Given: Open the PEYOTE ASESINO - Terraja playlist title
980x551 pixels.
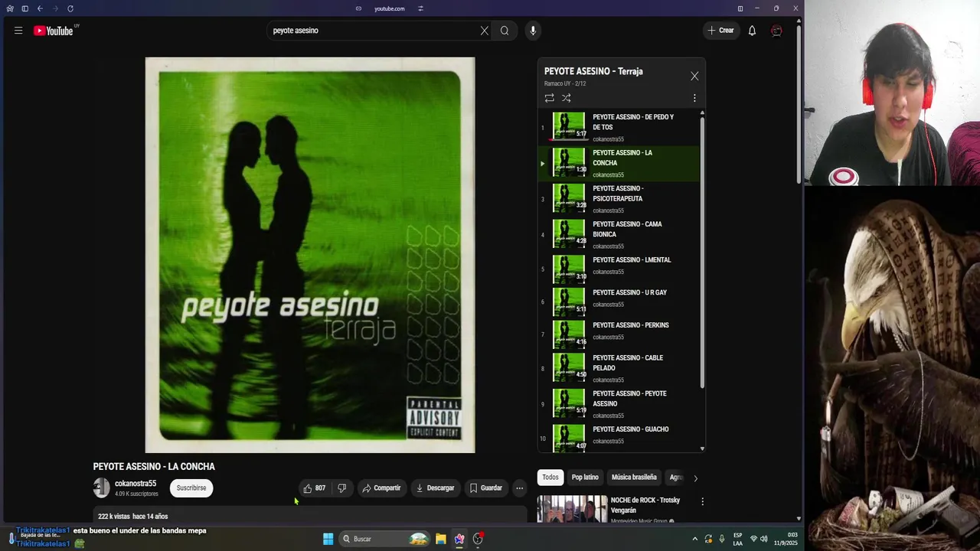Looking at the screenshot, I should [x=593, y=71].
